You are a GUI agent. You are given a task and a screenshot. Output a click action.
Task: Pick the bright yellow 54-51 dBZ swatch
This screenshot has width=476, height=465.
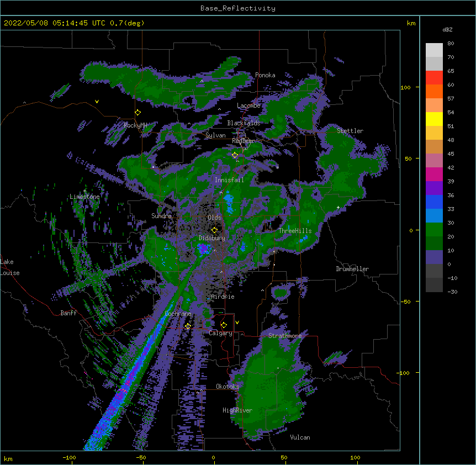[x=434, y=119]
